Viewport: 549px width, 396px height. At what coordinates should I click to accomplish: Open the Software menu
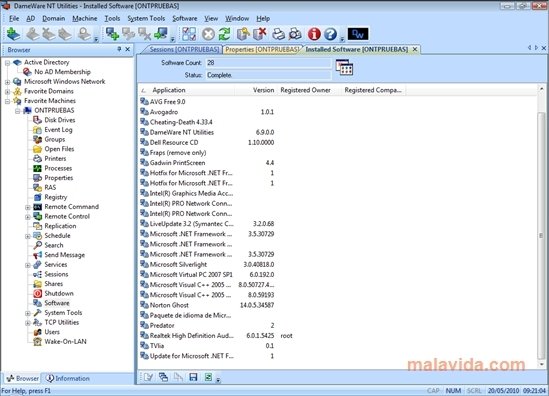tap(185, 19)
